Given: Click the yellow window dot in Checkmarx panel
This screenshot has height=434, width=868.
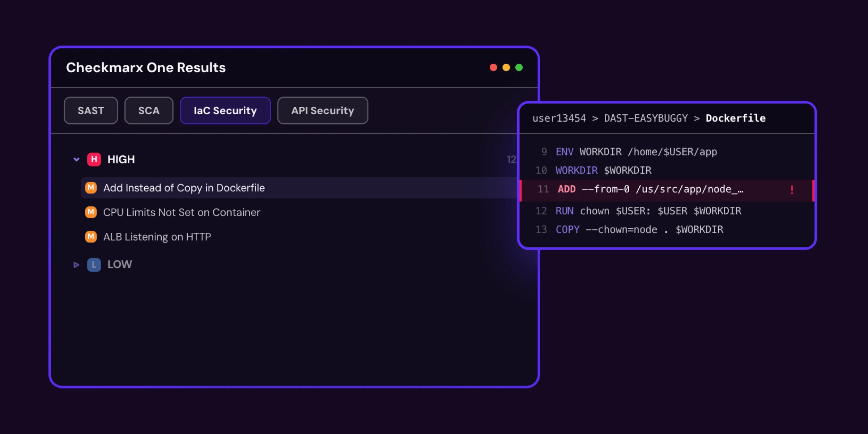Looking at the screenshot, I should point(506,68).
